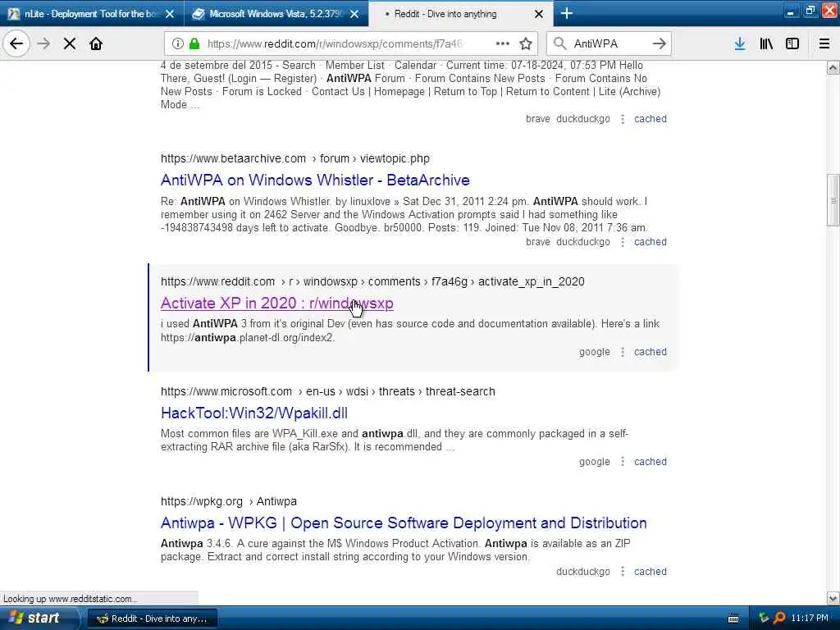
Task: Select the Reddit taskbar window button
Action: 152,619
